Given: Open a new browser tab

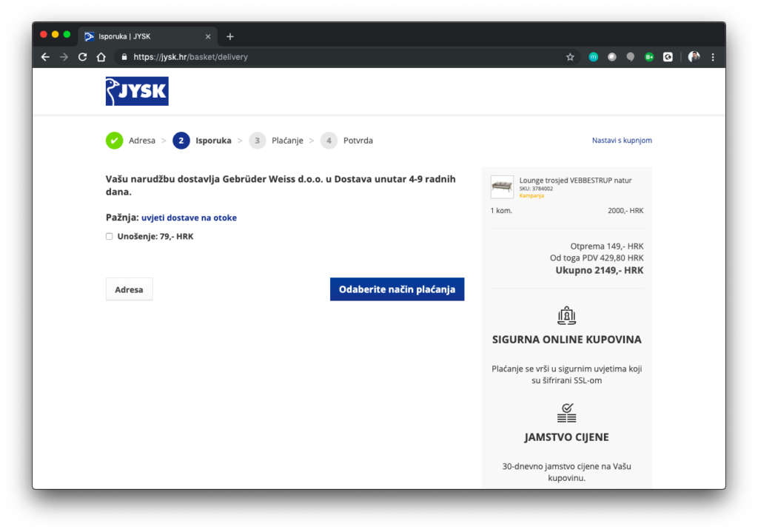Looking at the screenshot, I should point(230,36).
